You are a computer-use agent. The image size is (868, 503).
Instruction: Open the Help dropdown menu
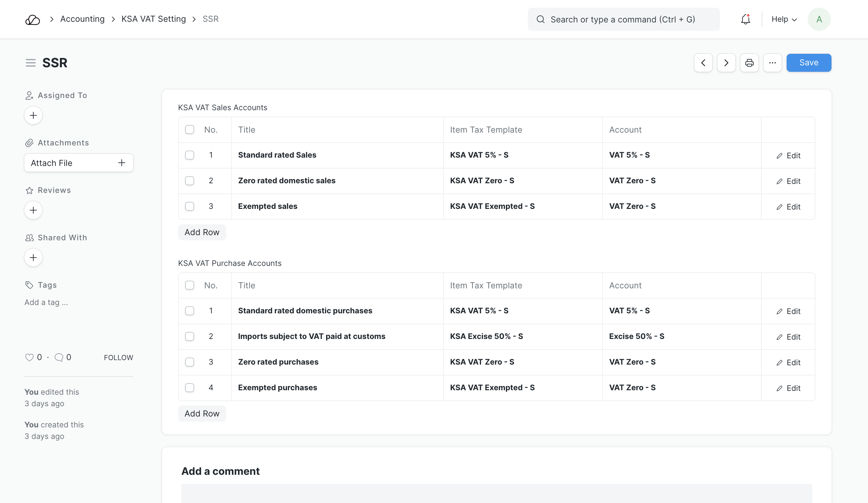(784, 19)
